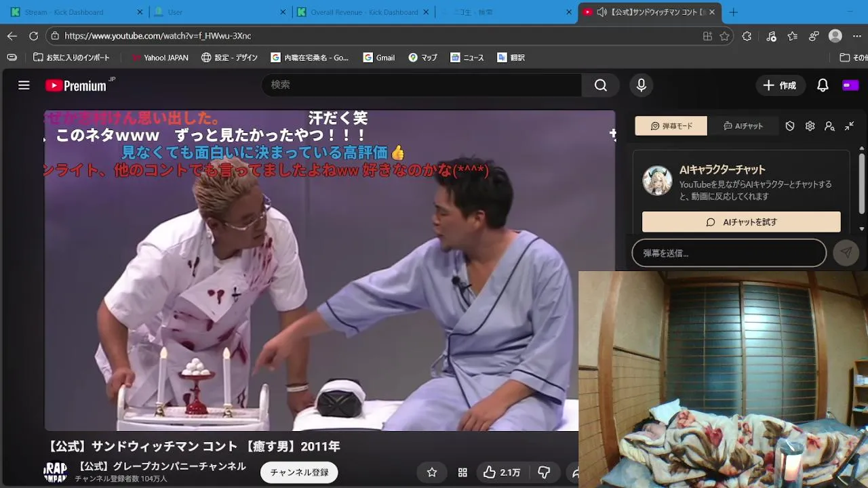This screenshot has height=488, width=868.
Task: Click the grid icon below video
Action: tap(462, 472)
